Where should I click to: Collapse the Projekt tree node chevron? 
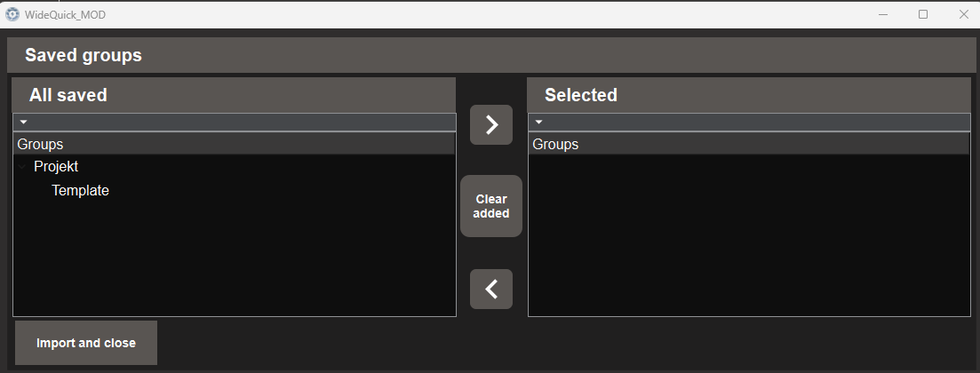click(x=23, y=168)
